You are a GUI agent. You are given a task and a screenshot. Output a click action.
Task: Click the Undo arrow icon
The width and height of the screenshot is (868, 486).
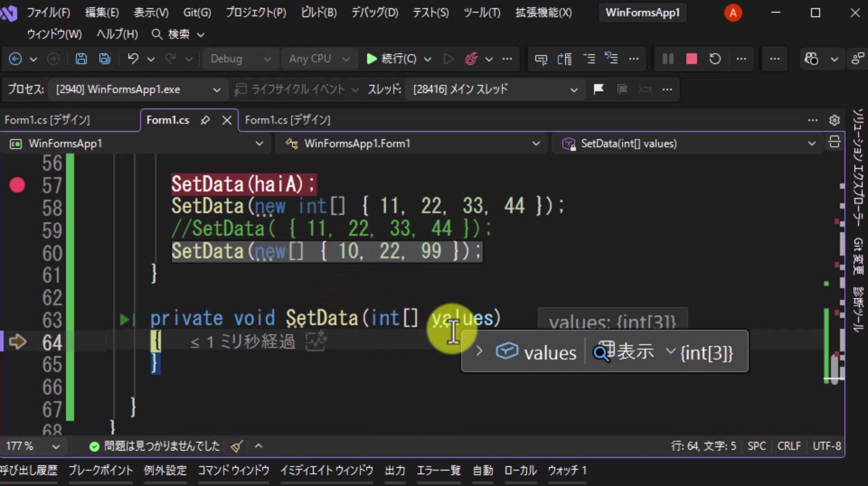coord(133,59)
